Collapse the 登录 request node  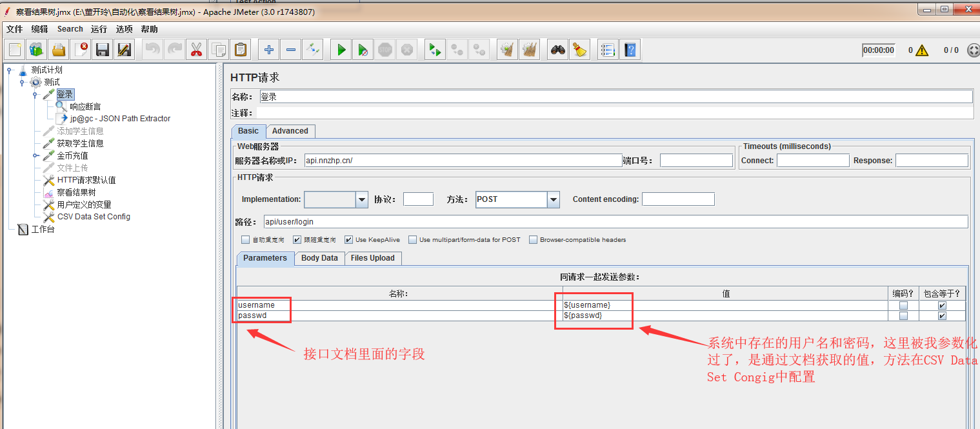click(35, 94)
